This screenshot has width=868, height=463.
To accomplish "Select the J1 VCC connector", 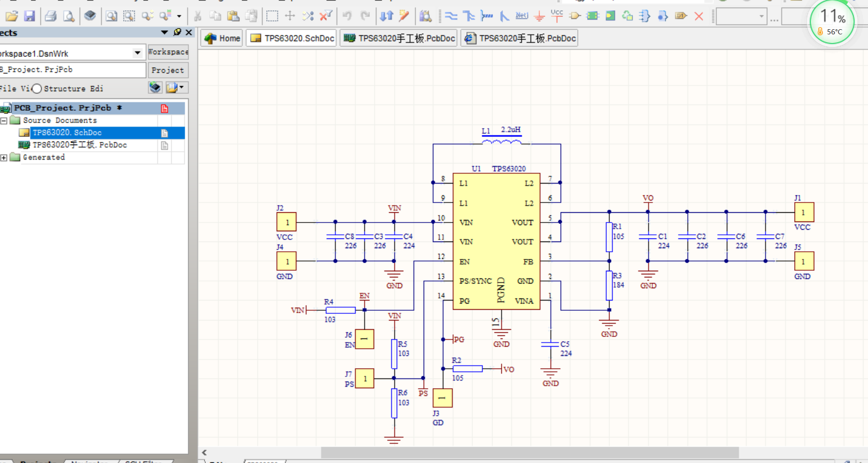I will click(x=804, y=212).
